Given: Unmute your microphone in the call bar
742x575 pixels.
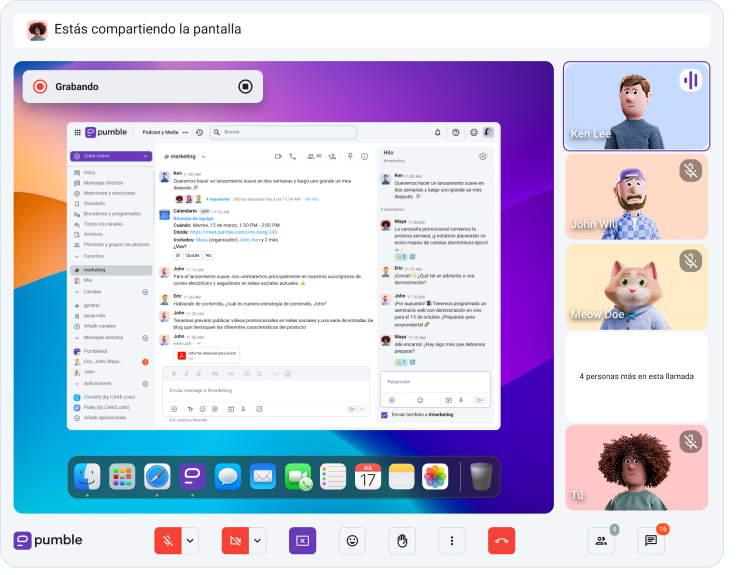Looking at the screenshot, I should pos(167,540).
